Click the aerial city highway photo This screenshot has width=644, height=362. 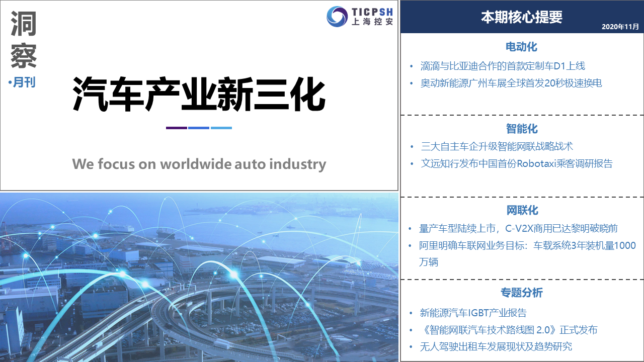[x=199, y=277]
